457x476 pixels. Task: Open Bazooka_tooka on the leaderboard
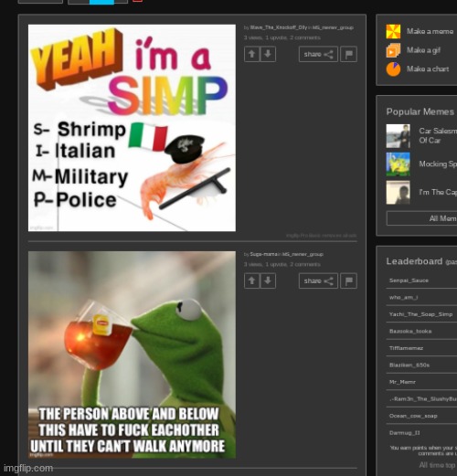pos(410,331)
